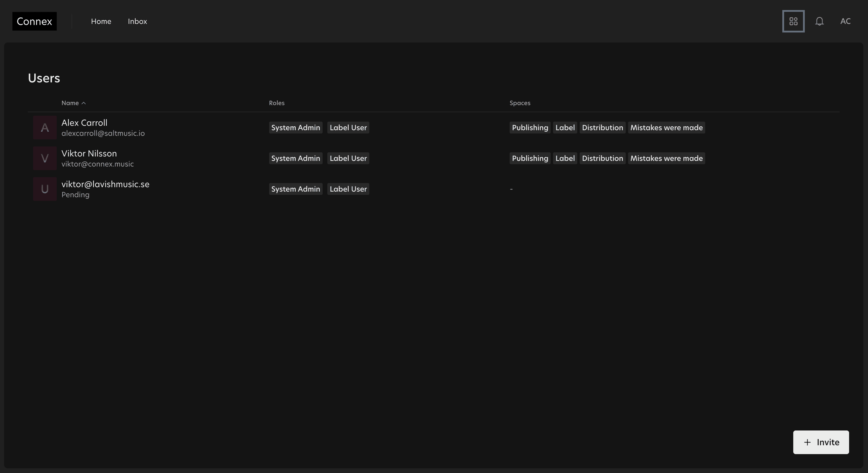The width and height of the screenshot is (868, 473).
Task: Open the Inbox menu item
Action: click(137, 21)
